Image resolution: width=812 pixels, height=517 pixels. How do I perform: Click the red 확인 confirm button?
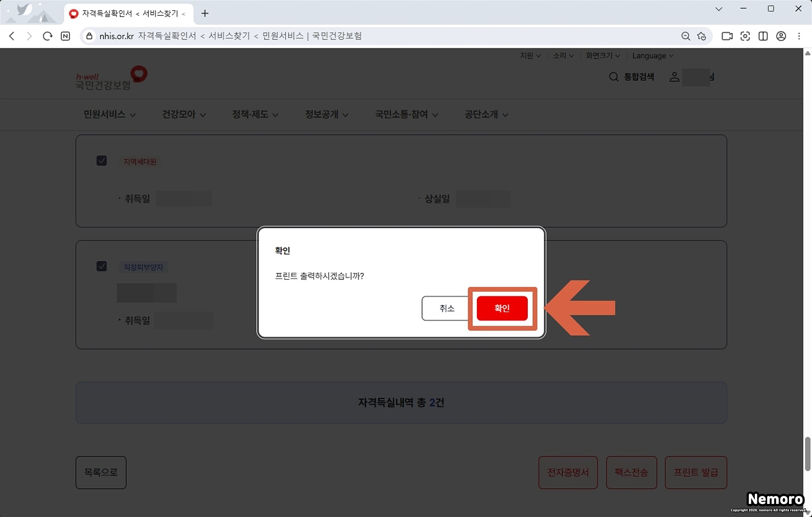tap(502, 308)
